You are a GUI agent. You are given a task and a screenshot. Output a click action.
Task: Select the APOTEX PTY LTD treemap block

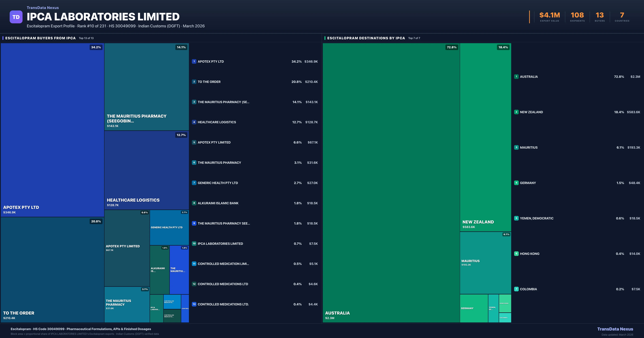(52, 130)
